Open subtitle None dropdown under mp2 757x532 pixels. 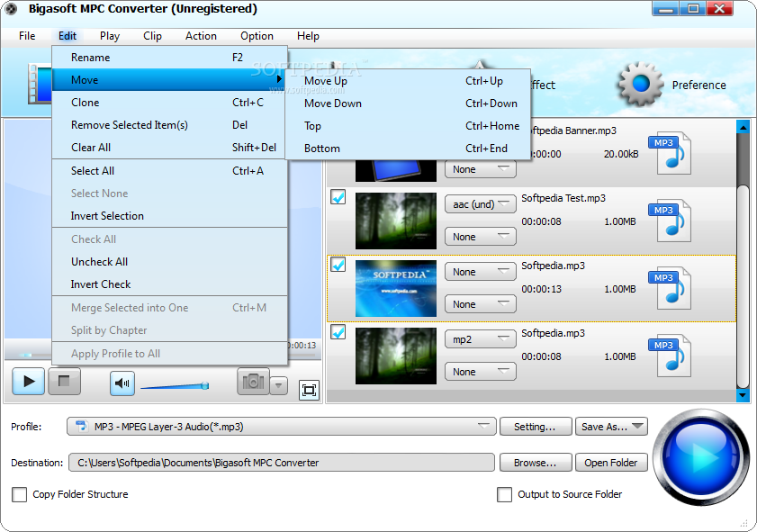pos(481,372)
